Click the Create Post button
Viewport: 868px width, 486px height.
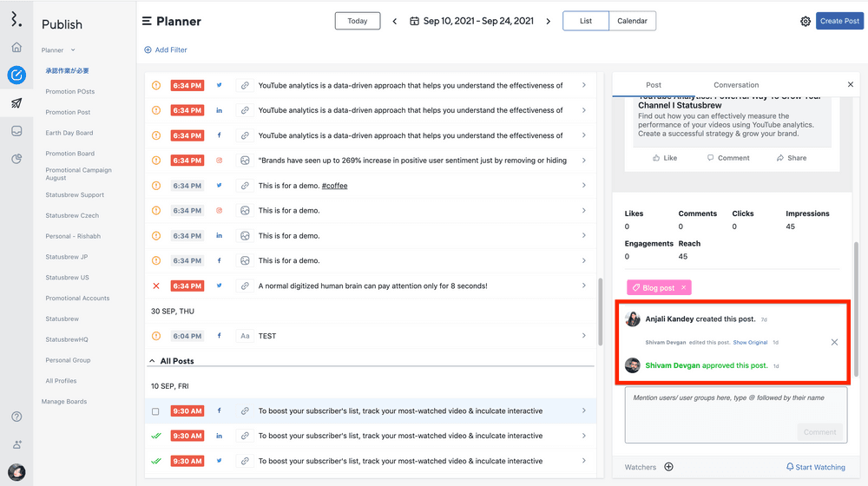839,21
